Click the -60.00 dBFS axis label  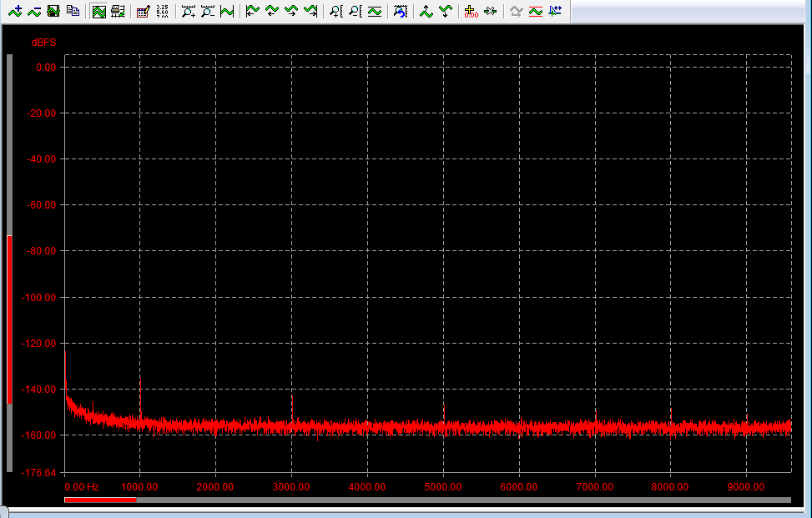click(41, 205)
